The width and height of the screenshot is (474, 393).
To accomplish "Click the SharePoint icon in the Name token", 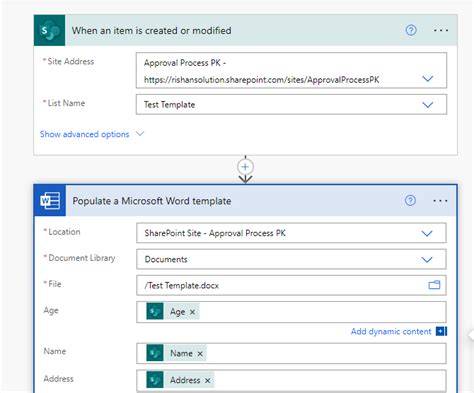I will (x=155, y=353).
